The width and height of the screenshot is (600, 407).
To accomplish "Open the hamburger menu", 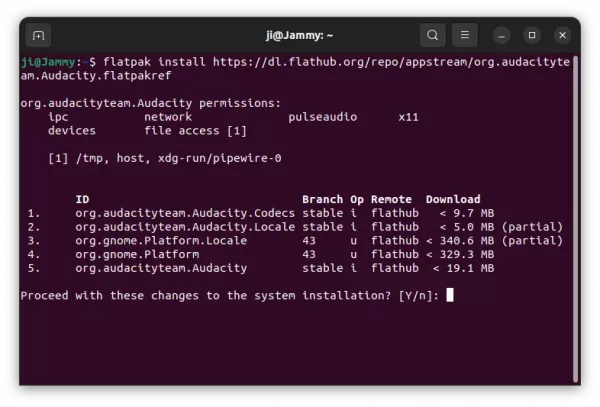I will point(465,35).
